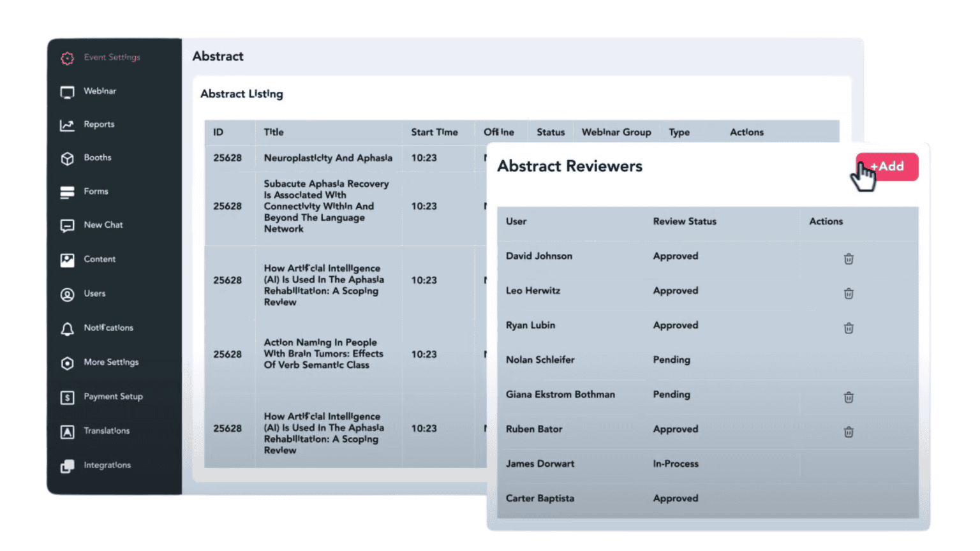
Task: Open the Reports chart icon
Action: coord(67,125)
